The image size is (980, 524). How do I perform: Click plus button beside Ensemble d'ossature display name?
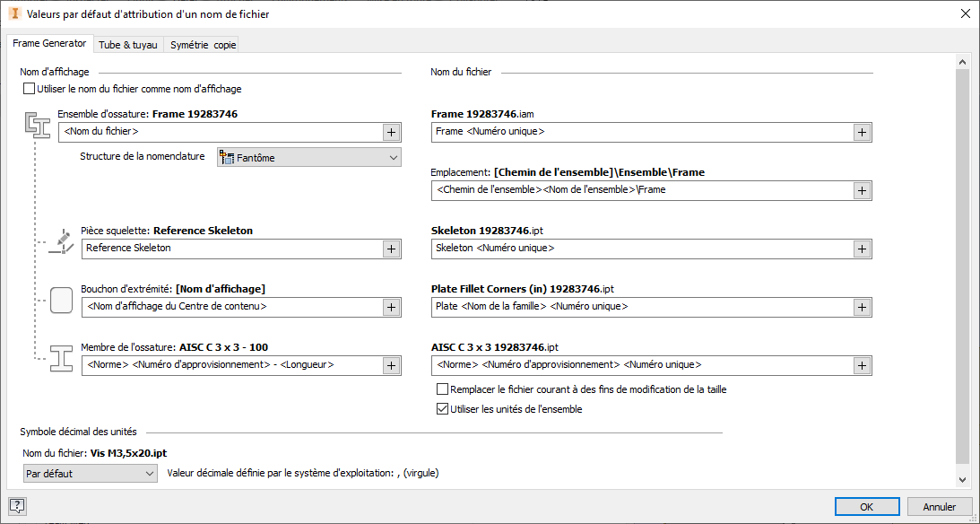(391, 132)
